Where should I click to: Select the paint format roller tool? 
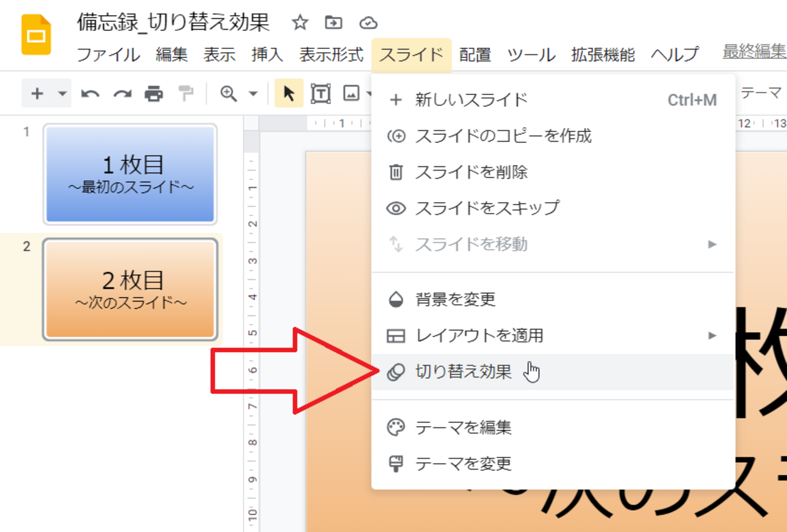click(x=186, y=94)
